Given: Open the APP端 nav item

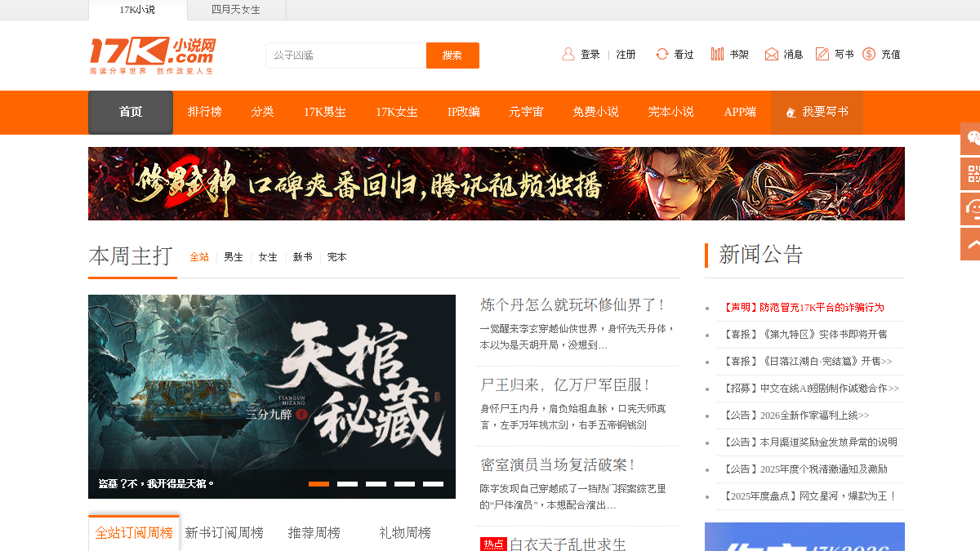Looking at the screenshot, I should click(x=740, y=113).
